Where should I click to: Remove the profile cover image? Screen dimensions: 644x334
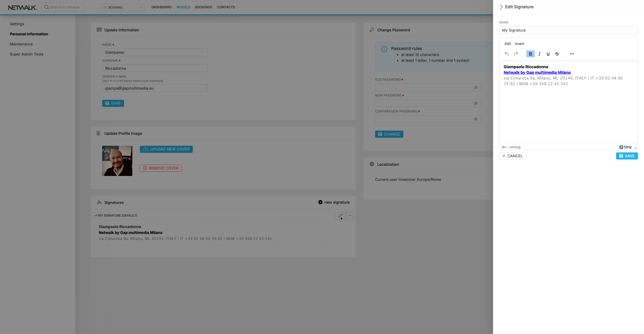pyautogui.click(x=161, y=168)
